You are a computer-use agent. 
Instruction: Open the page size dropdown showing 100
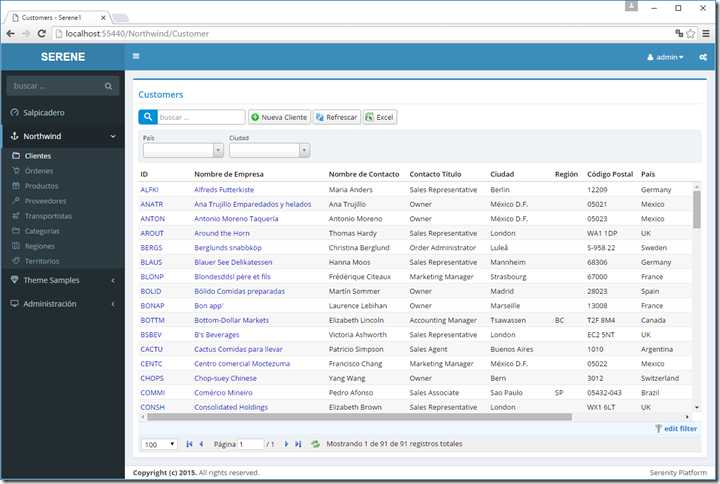click(x=159, y=444)
